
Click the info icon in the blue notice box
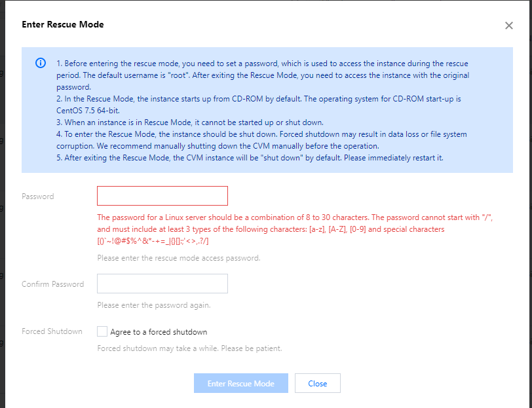tap(40, 63)
